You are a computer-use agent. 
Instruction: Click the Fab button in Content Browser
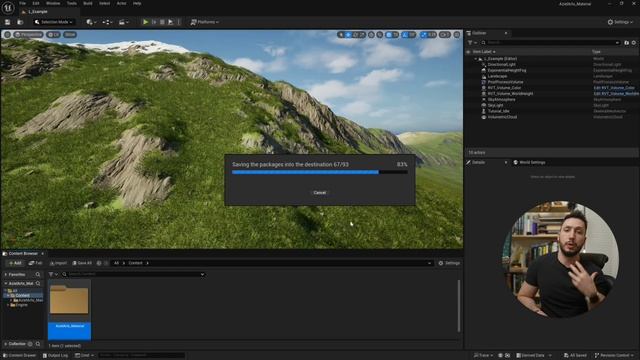point(36,263)
